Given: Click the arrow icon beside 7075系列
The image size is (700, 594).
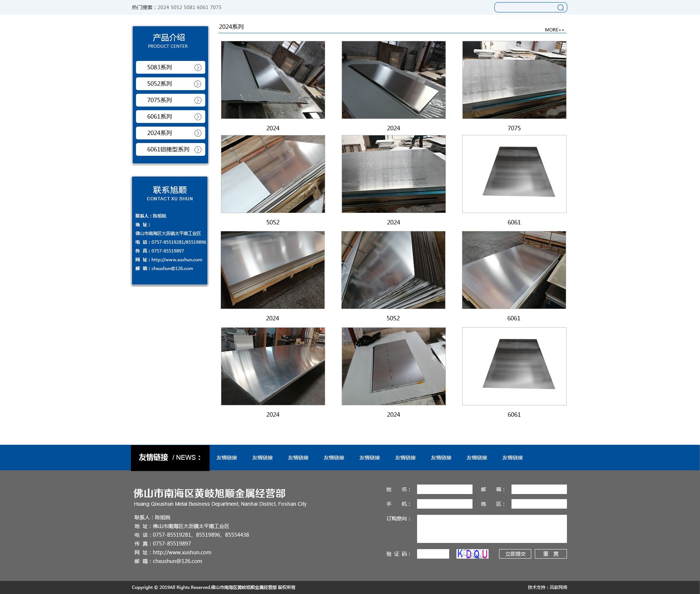Looking at the screenshot, I should point(198,100).
